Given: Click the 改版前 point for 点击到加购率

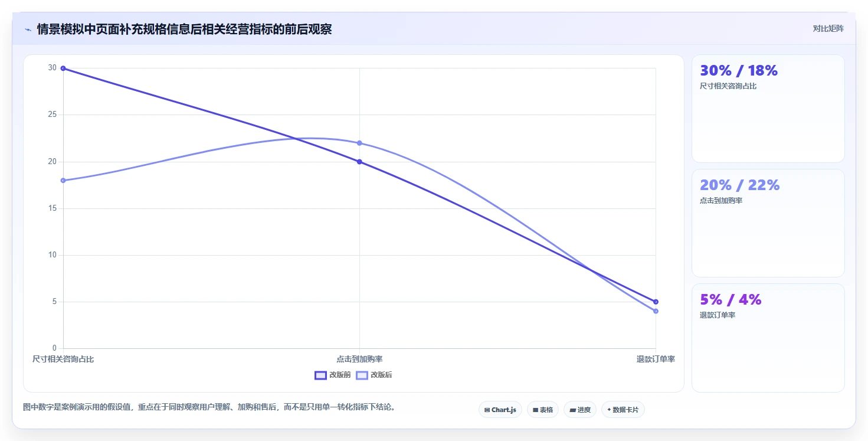Looking at the screenshot, I should (359, 162).
